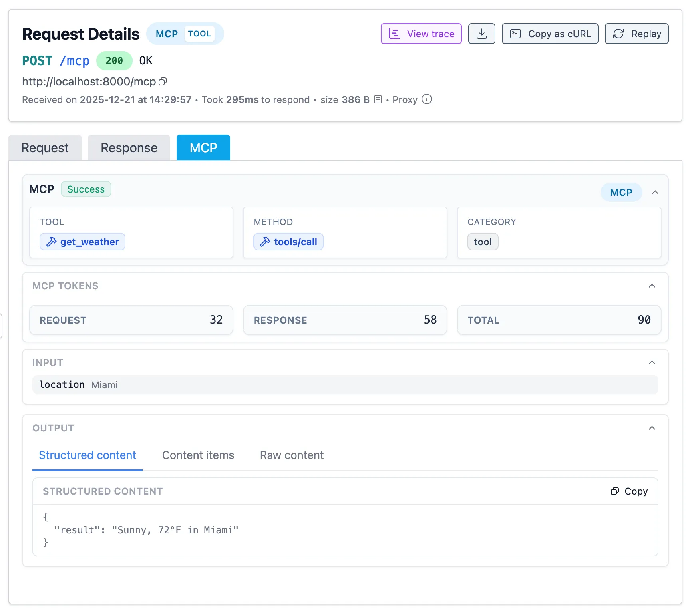Open the Raw content view
The image size is (692, 616).
pos(291,455)
